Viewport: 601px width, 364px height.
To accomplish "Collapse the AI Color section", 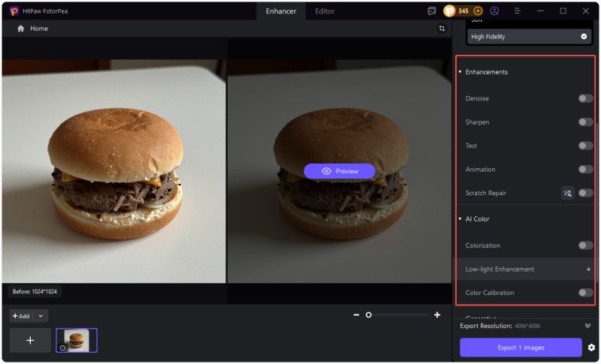I will [x=460, y=219].
